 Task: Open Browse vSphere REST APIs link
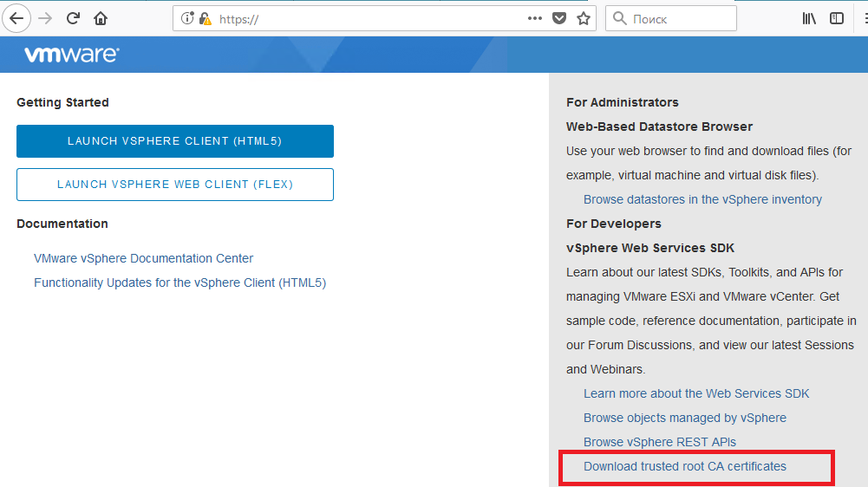click(659, 442)
